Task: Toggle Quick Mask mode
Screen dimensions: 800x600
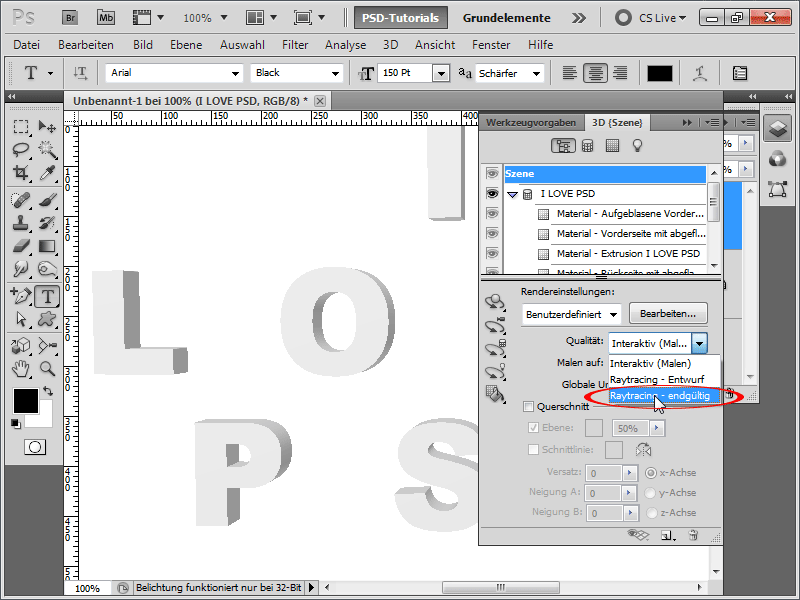Action: coord(35,447)
